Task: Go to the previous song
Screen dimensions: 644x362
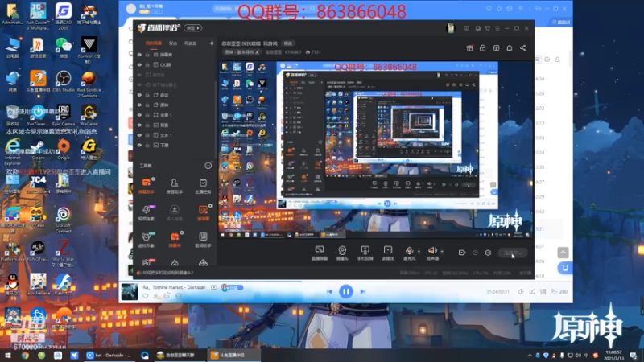Action: pyautogui.click(x=329, y=291)
